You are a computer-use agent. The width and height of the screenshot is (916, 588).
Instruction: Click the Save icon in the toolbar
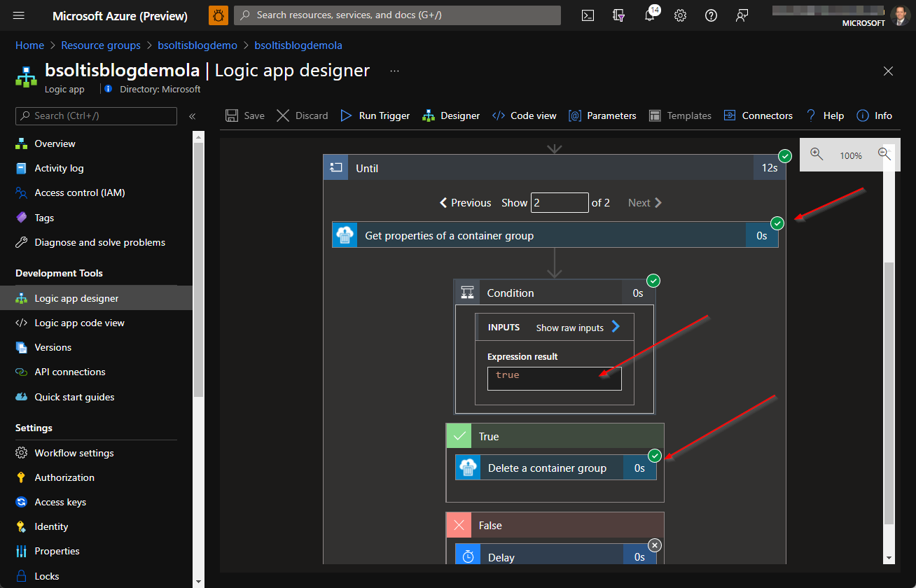[x=232, y=115]
